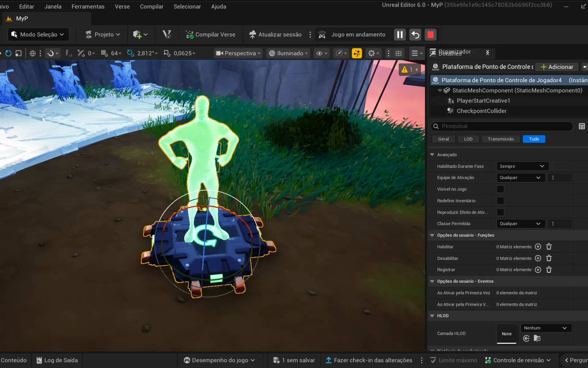Delete Desabilitar bindings with trash icon
The image size is (588, 368).
tap(549, 258)
